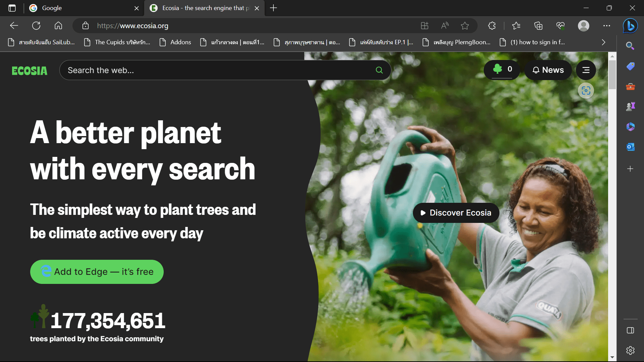Open sidebar Tools briefcase icon
The width and height of the screenshot is (644, 362).
pos(630,86)
